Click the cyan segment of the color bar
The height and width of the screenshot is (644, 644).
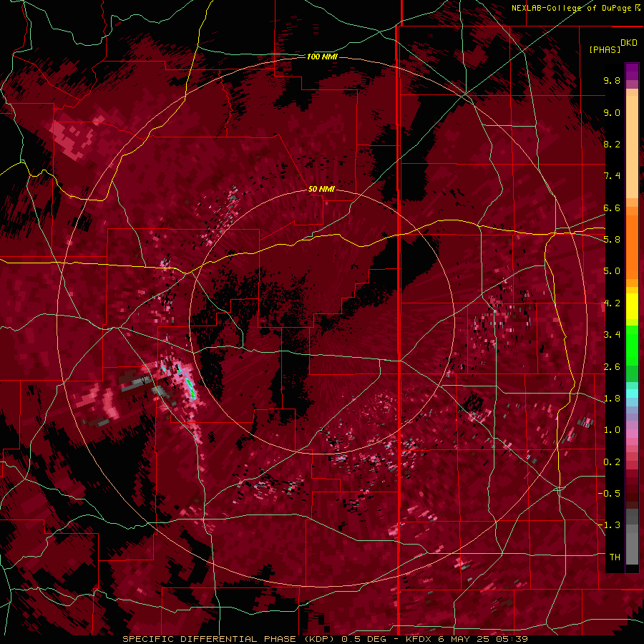632,394
